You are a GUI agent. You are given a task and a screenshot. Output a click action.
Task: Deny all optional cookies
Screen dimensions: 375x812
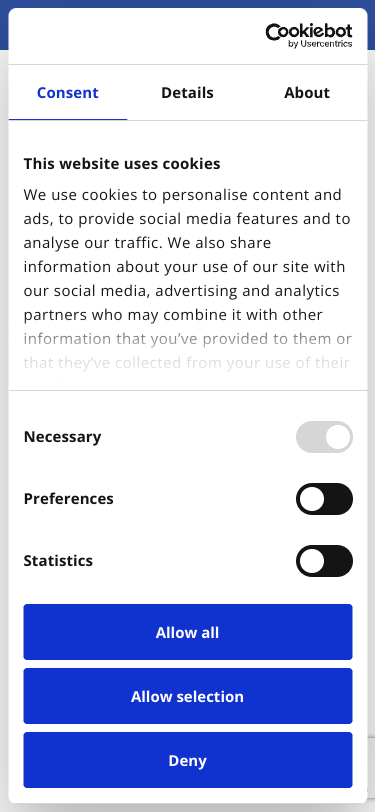point(188,760)
